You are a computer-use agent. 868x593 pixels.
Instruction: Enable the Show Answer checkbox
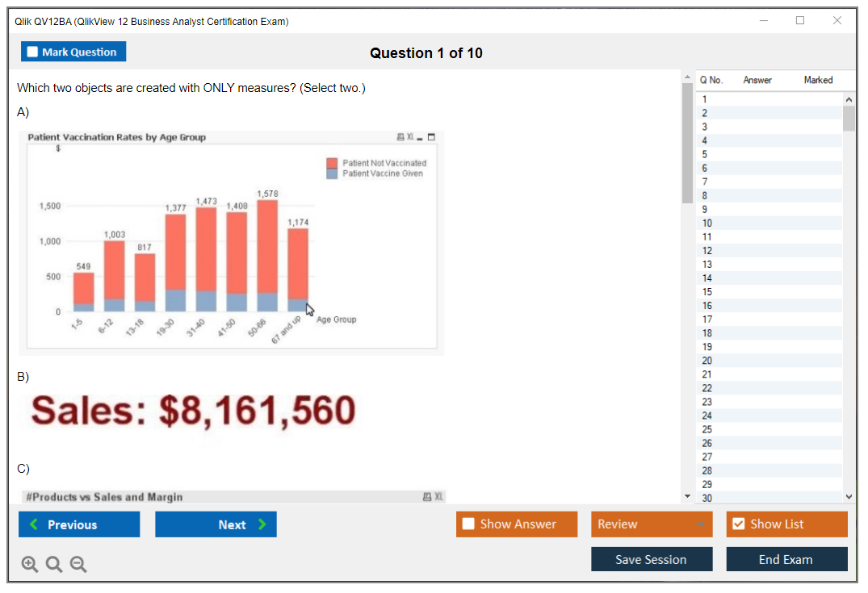(468, 524)
